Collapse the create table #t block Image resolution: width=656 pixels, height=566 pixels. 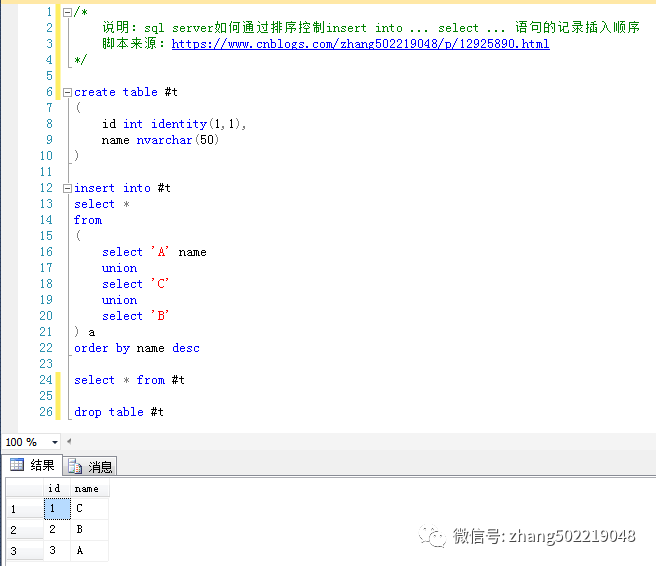pos(67,92)
